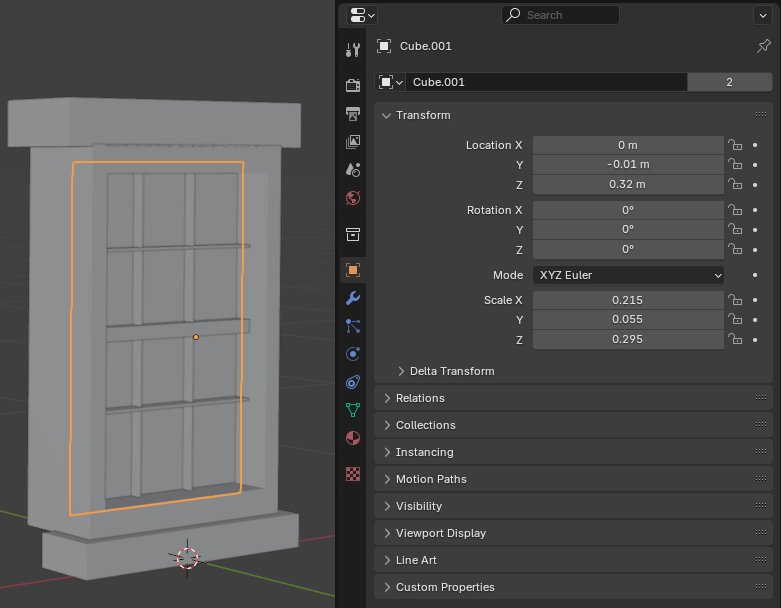The height and width of the screenshot is (608, 781).
Task: Open the Object properties tab
Action: pos(353,270)
